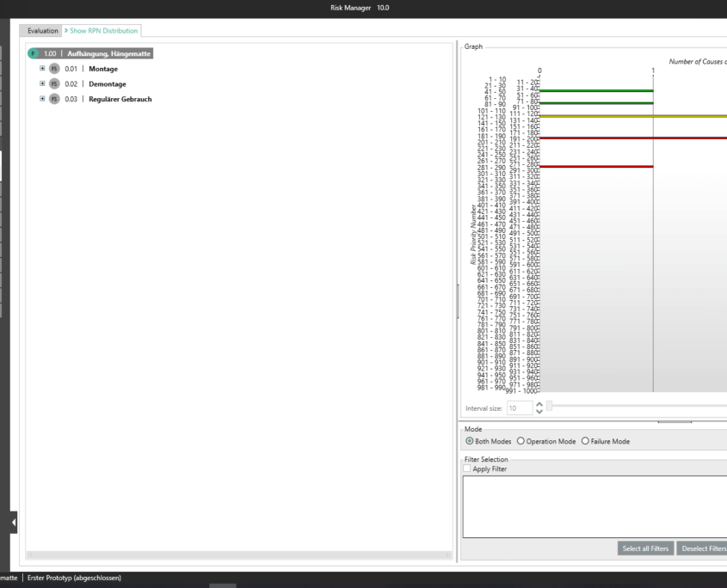727x588 pixels.
Task: Click the P icon beside Aufhängung, Hängematte
Action: (34, 53)
